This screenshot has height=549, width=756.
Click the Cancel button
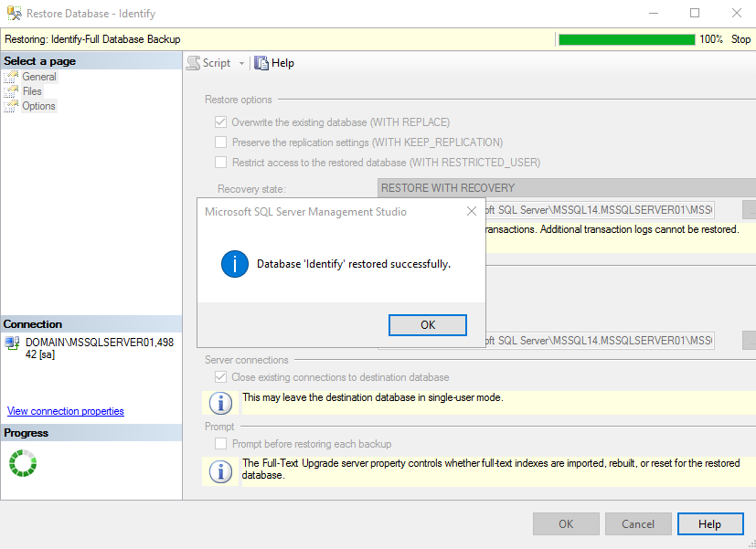(638, 524)
